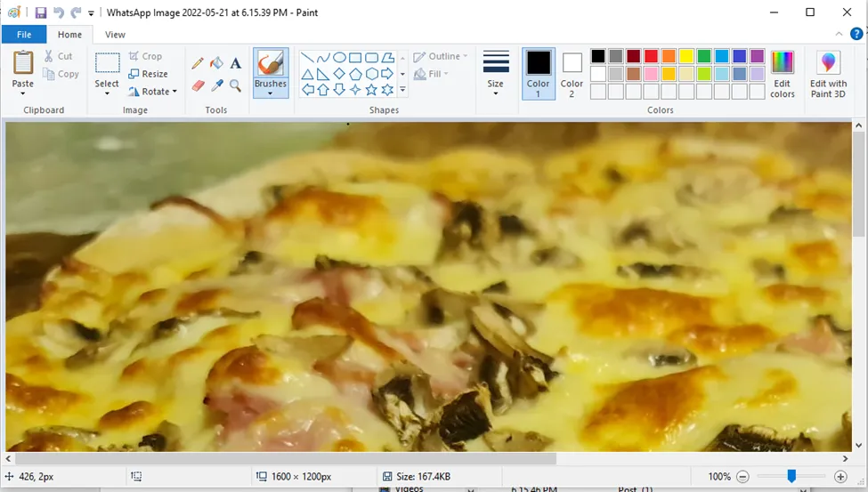The height and width of the screenshot is (492, 868).
Task: Expand the Paste dropdown arrow
Action: 22,93
